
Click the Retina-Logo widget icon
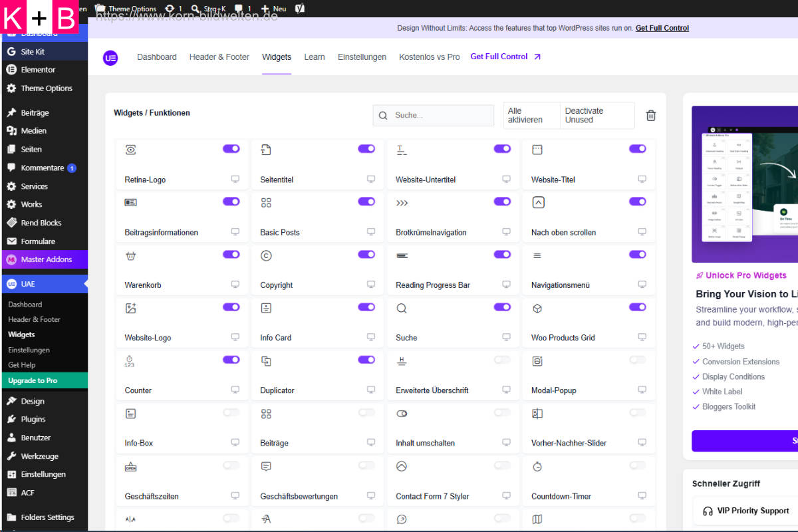[130, 150]
